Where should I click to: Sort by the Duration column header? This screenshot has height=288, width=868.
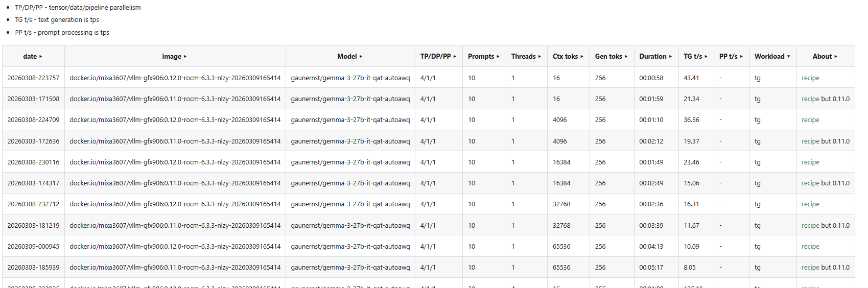pyautogui.click(x=656, y=56)
